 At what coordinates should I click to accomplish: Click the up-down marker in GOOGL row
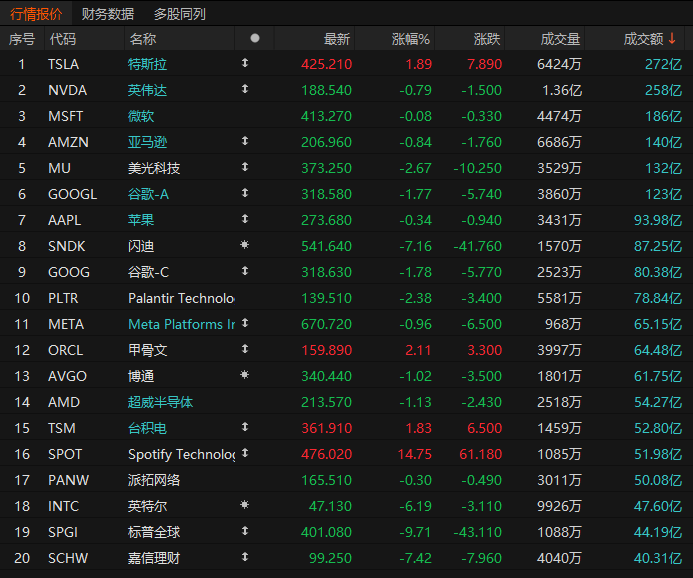point(245,193)
